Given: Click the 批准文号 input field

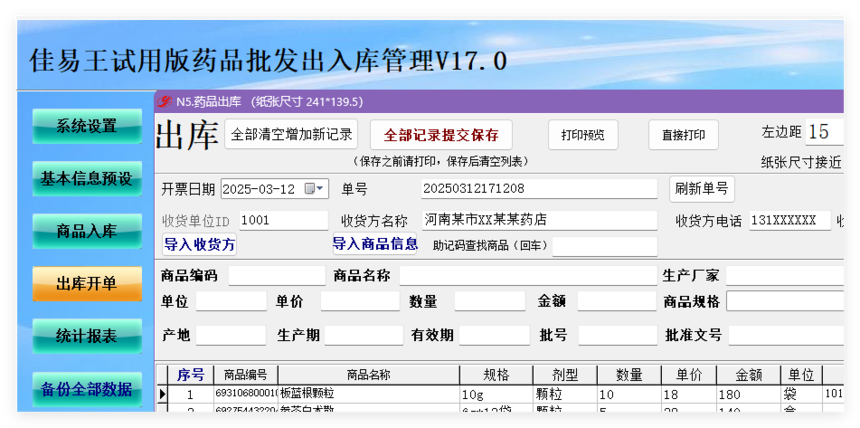Looking at the screenshot, I should (x=786, y=335).
